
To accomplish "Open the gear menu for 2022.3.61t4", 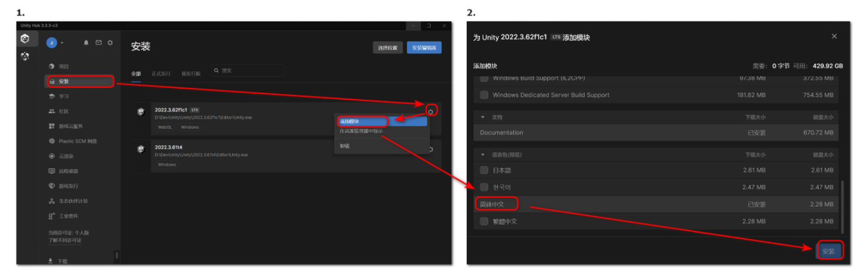I will (x=431, y=149).
